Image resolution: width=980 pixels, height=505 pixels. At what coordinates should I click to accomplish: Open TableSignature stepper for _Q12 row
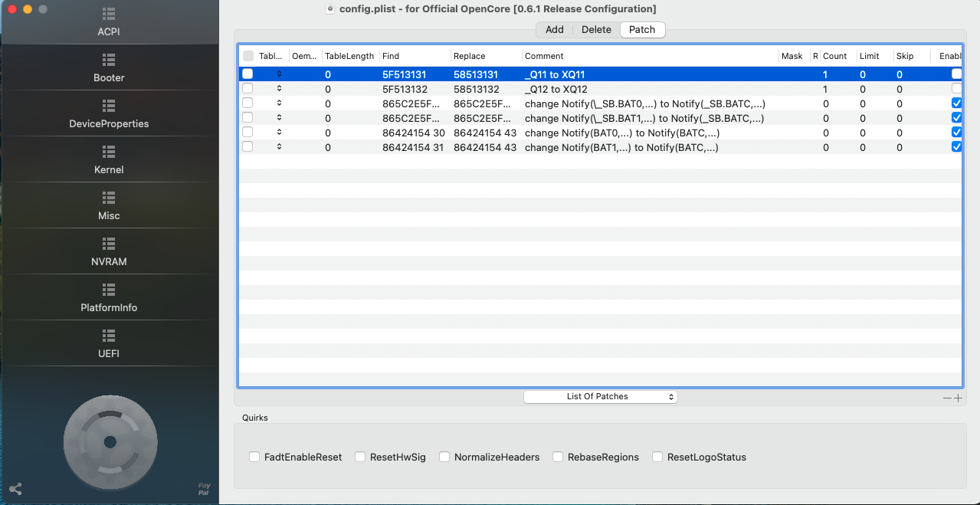[279, 89]
